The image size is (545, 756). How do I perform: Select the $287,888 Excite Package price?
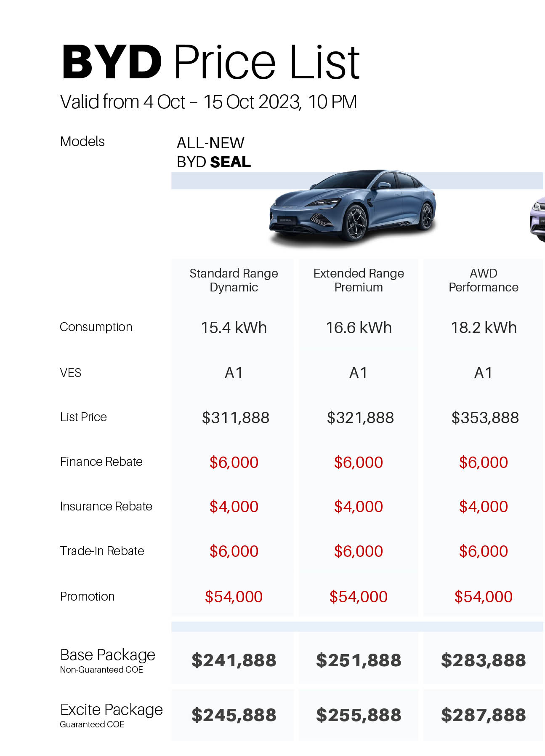pos(484,715)
